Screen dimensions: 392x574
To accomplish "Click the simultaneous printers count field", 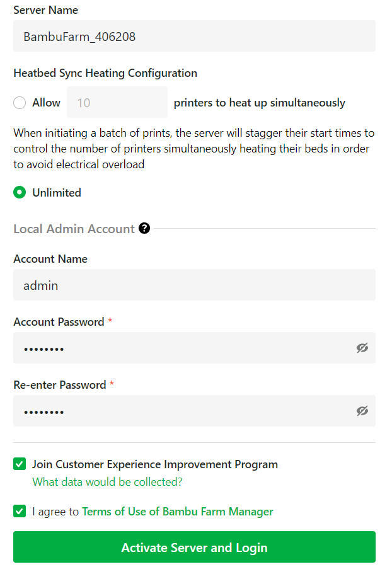I will coord(117,103).
